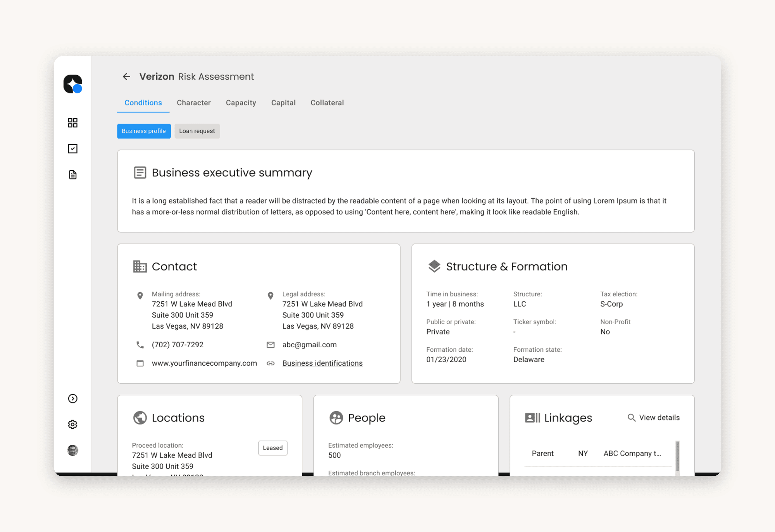Click the email envelope icon

271,345
